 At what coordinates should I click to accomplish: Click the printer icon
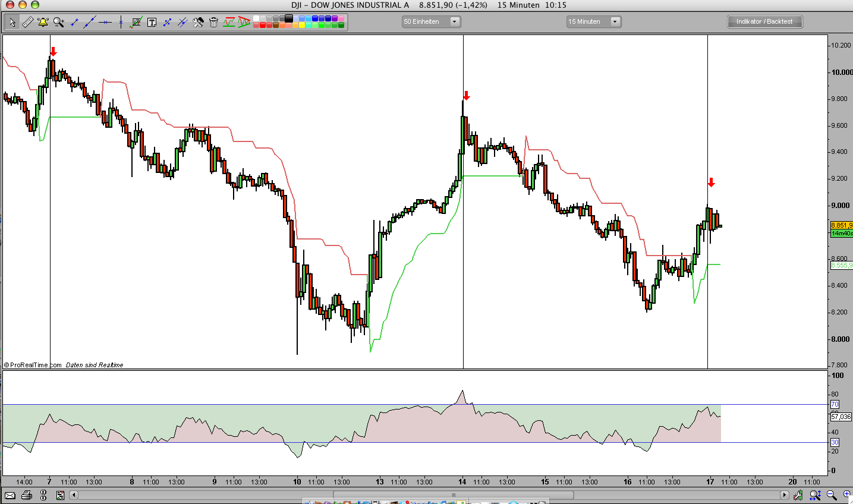click(26, 495)
